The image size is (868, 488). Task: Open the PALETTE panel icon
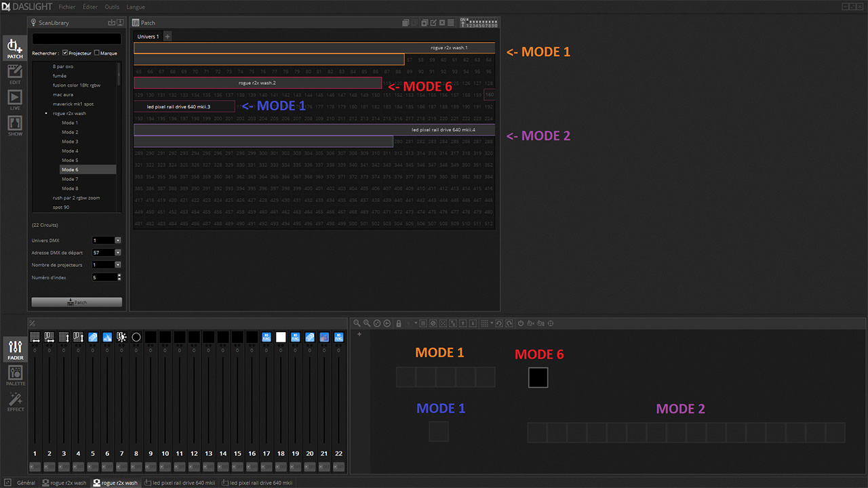click(x=16, y=375)
